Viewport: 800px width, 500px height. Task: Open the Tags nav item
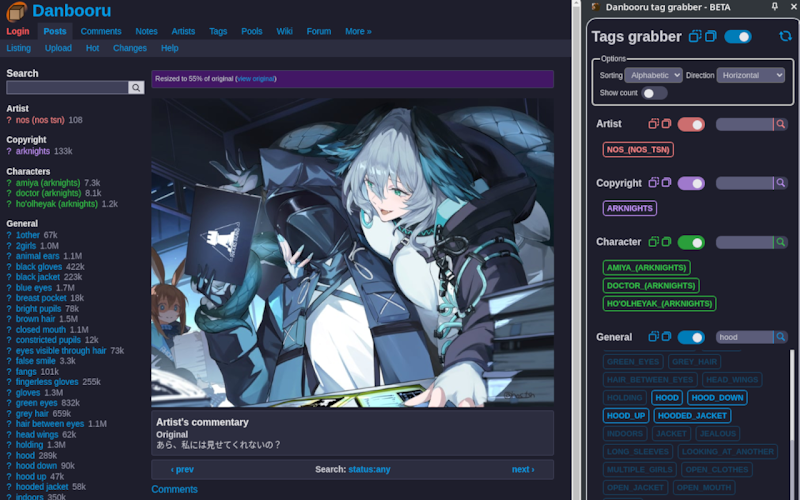click(218, 31)
